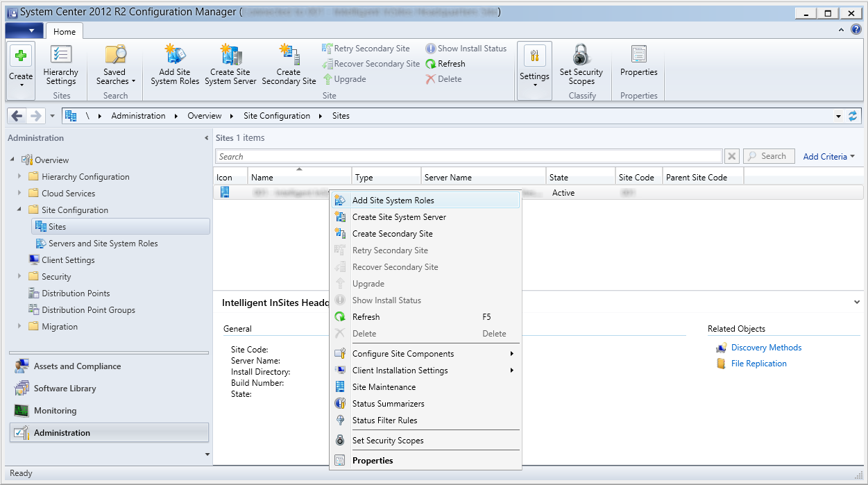
Task: Expand the Hierarchy Configuration folder
Action: pyautogui.click(x=19, y=176)
